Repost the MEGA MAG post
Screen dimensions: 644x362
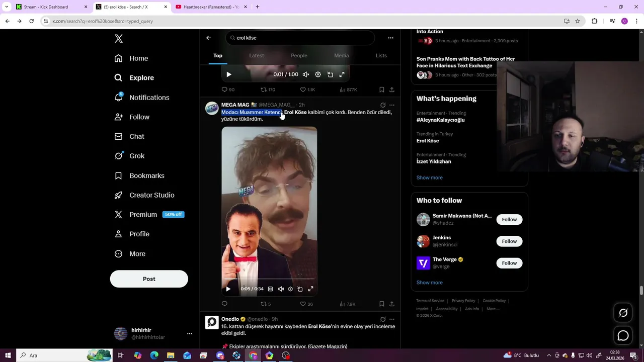(x=265, y=304)
